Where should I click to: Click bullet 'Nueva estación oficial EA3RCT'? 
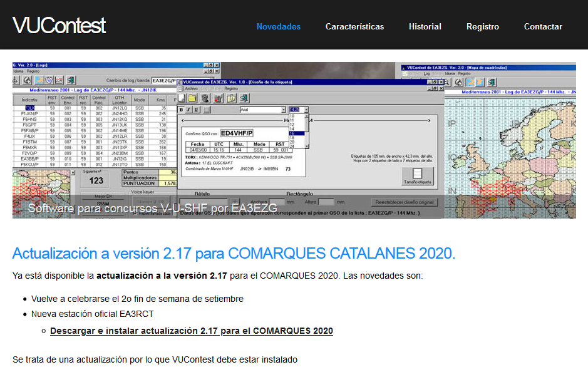(x=92, y=314)
